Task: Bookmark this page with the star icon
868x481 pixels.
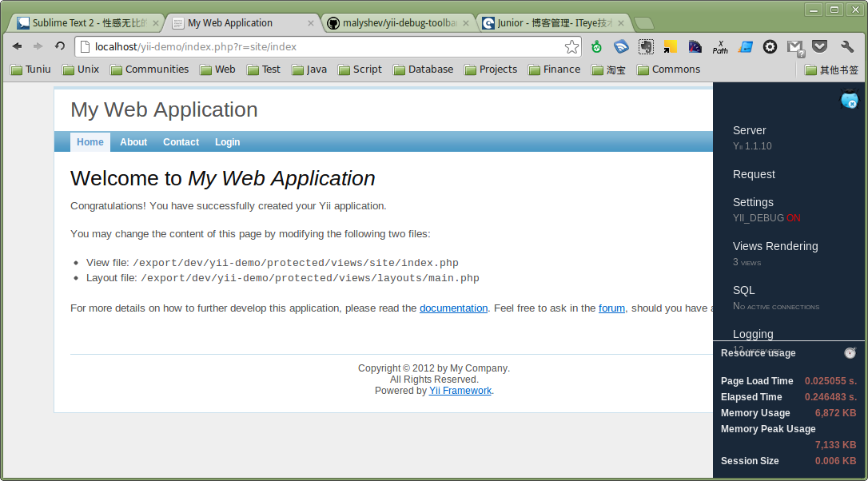Action: (x=571, y=46)
